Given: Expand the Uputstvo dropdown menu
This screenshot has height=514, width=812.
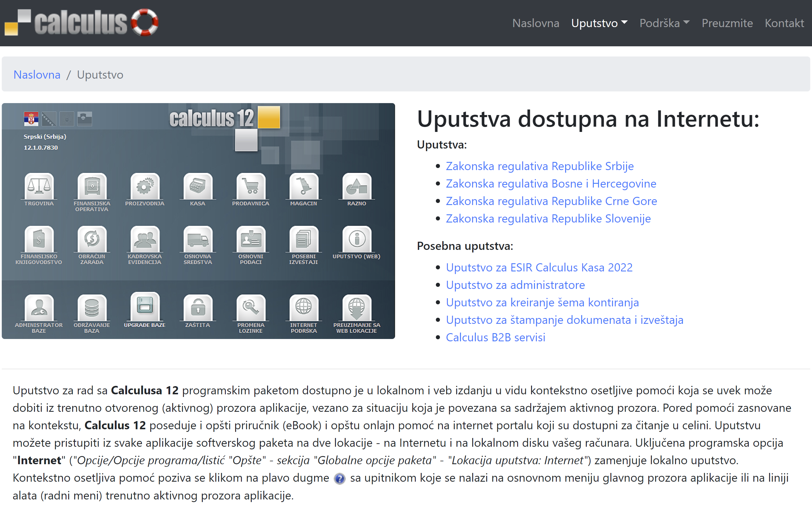Looking at the screenshot, I should coord(599,23).
